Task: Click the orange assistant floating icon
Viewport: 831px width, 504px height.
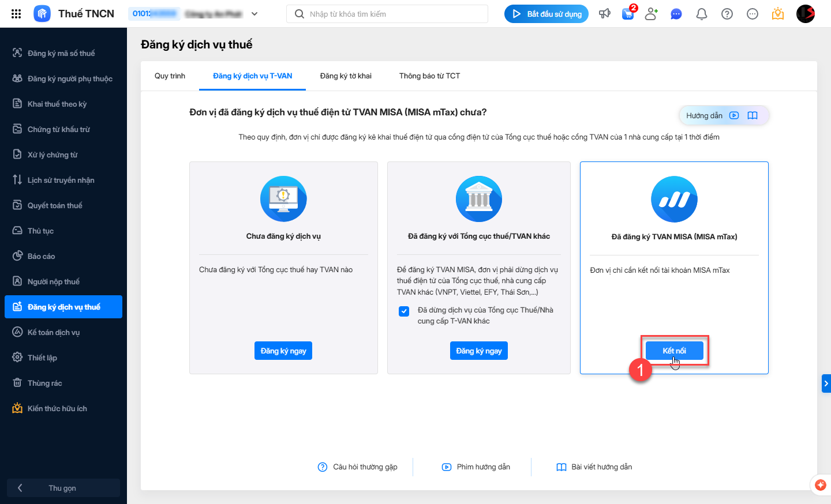Action: click(x=821, y=486)
